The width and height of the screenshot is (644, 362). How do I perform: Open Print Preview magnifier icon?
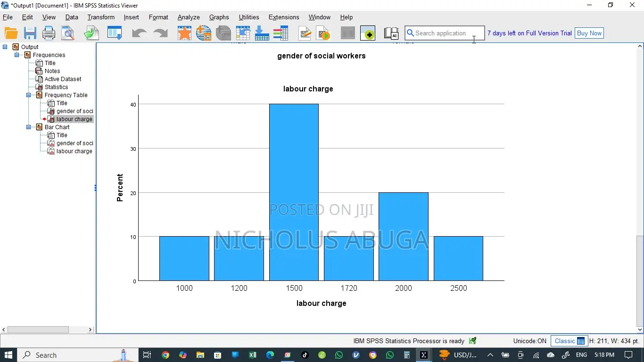[68, 33]
